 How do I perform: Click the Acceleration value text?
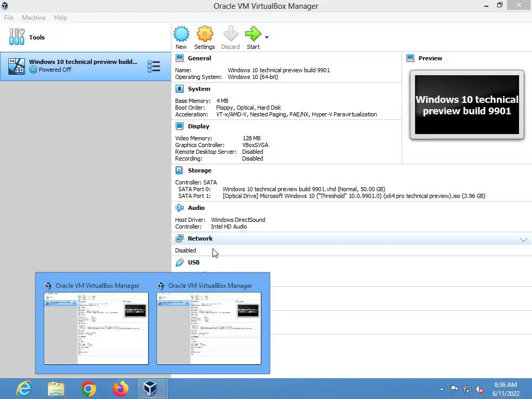click(297, 114)
